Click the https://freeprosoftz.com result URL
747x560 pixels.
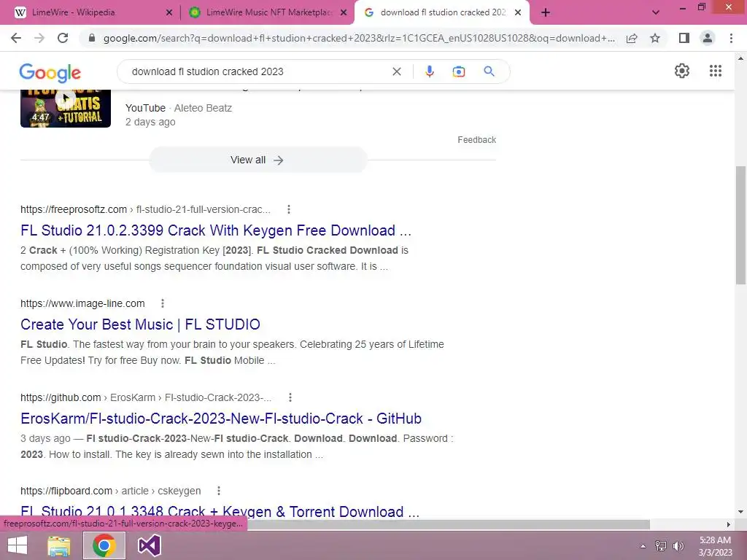coord(145,209)
